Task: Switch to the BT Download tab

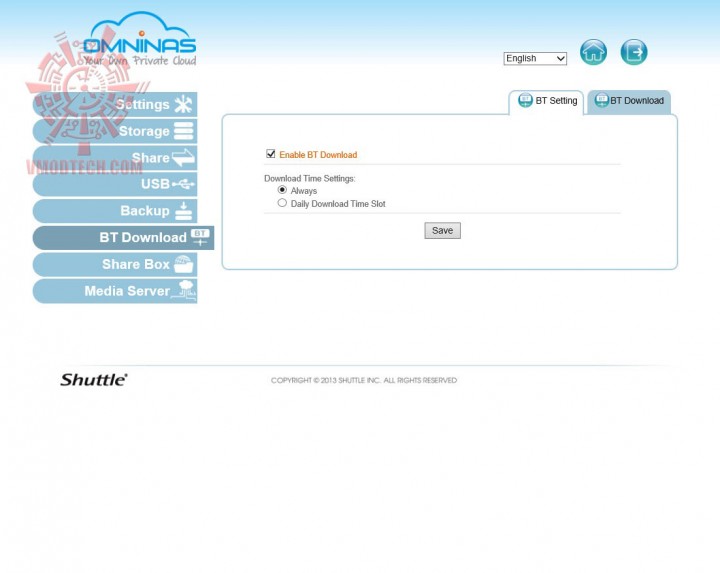Action: click(629, 101)
